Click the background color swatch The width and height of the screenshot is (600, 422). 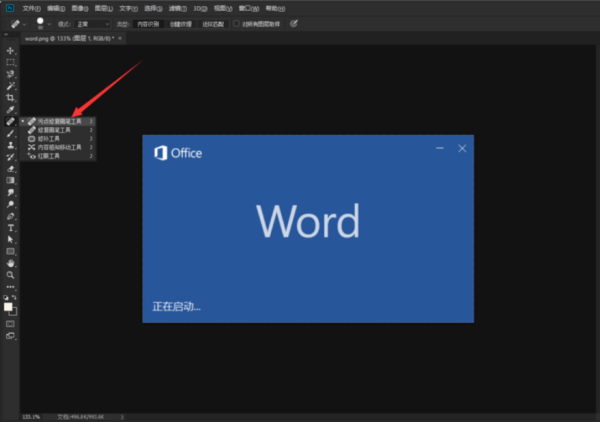pyautogui.click(x=15, y=313)
